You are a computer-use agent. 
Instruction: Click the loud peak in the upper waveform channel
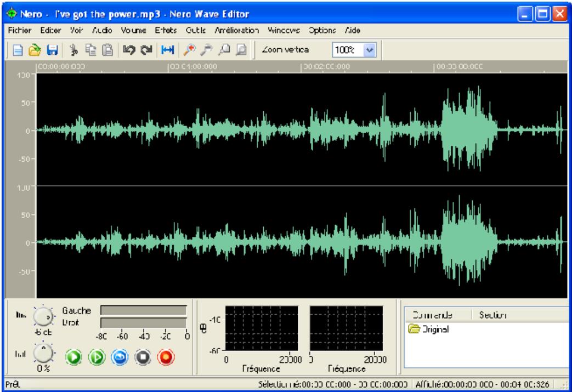coord(469,129)
